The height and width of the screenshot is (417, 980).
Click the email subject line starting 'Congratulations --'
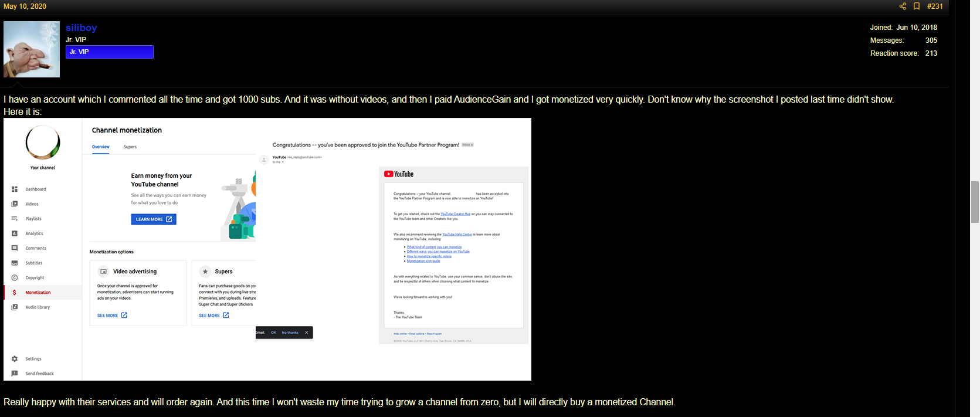[366, 145]
